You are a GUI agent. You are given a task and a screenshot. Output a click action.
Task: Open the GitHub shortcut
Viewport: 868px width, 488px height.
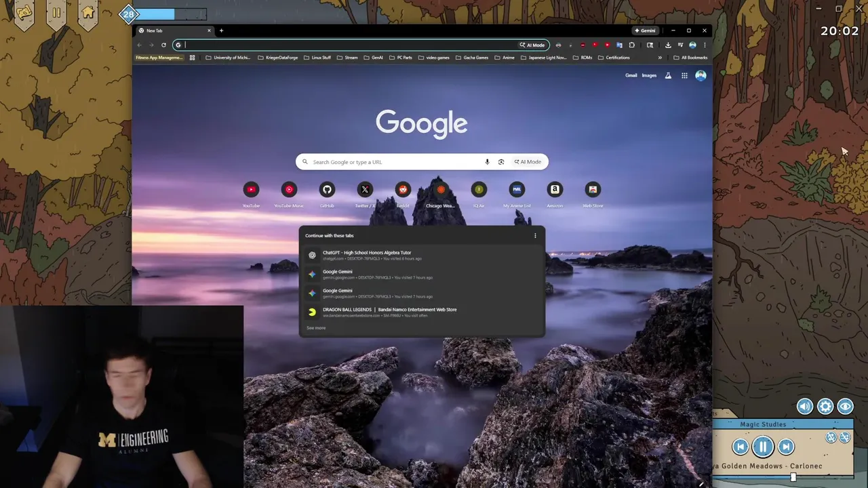tap(327, 195)
